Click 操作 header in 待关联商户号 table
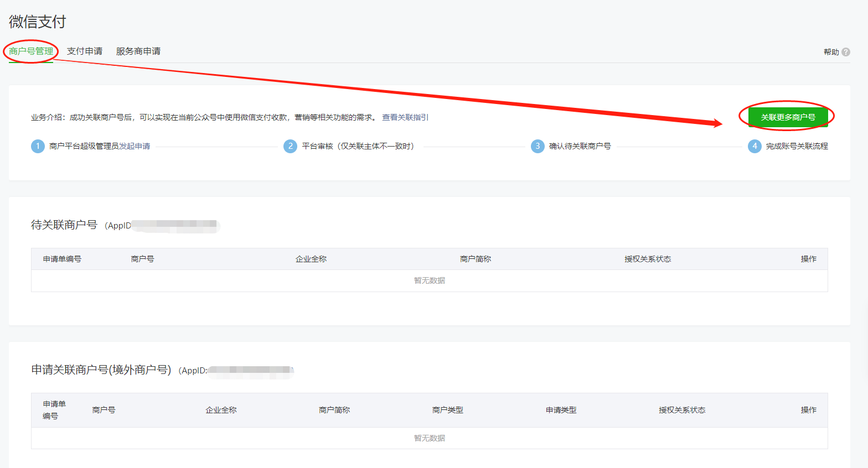 809,259
